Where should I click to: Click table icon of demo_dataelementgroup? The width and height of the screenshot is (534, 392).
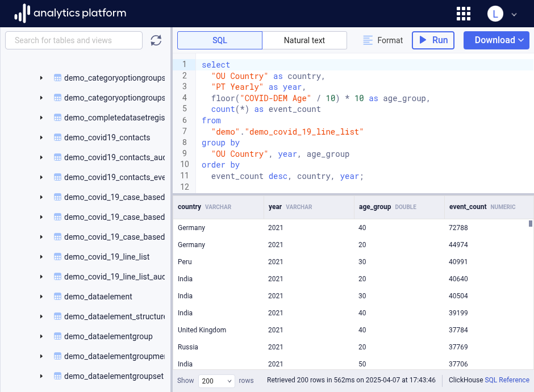[x=57, y=336]
